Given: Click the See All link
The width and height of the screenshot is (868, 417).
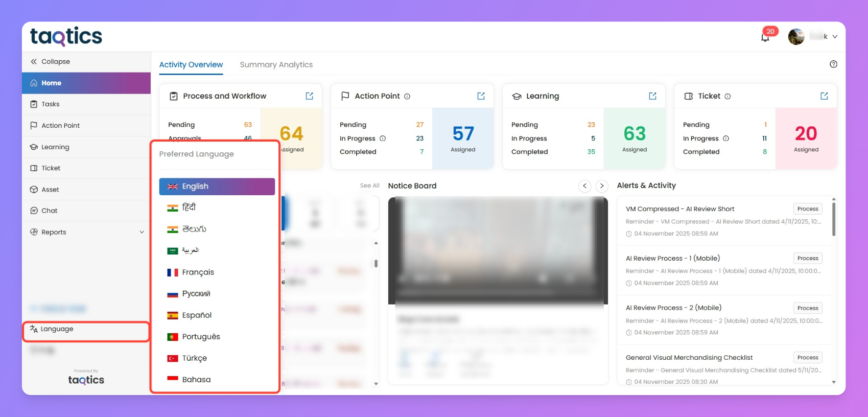Looking at the screenshot, I should tap(370, 186).
